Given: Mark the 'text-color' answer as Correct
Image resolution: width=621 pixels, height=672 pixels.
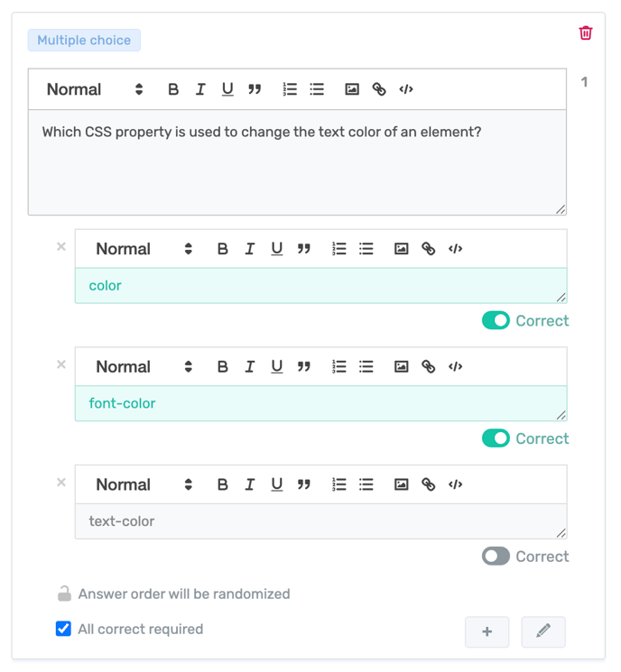Looking at the screenshot, I should pyautogui.click(x=496, y=557).
